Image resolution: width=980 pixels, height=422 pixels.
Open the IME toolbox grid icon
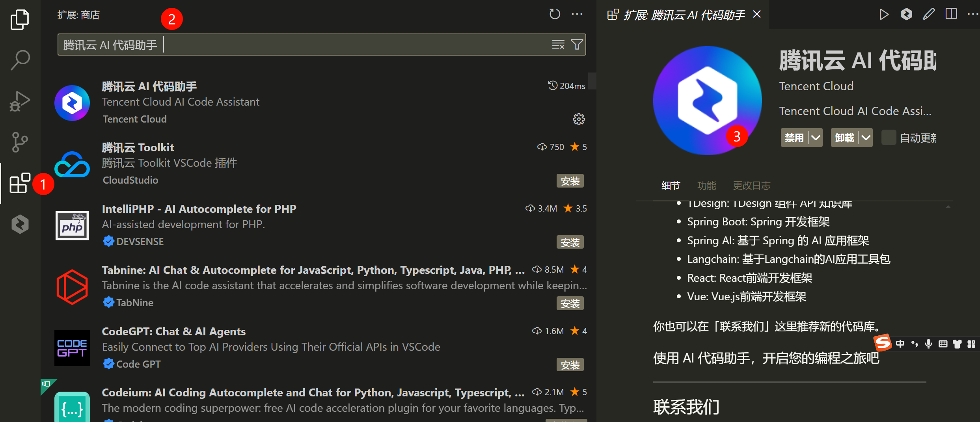(971, 344)
